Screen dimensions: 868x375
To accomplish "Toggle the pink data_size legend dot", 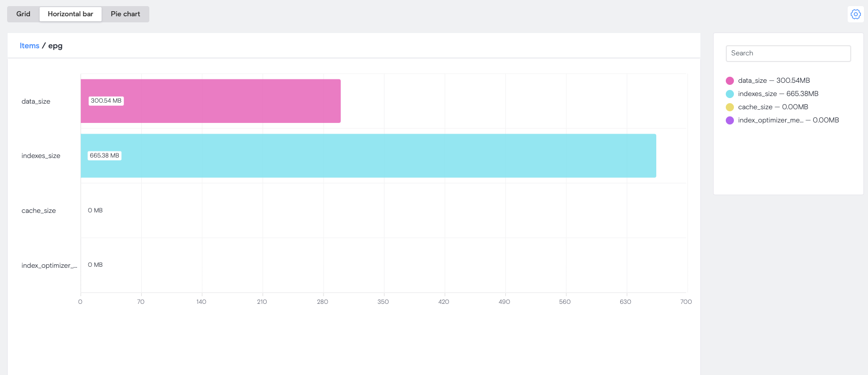I will [x=730, y=81].
